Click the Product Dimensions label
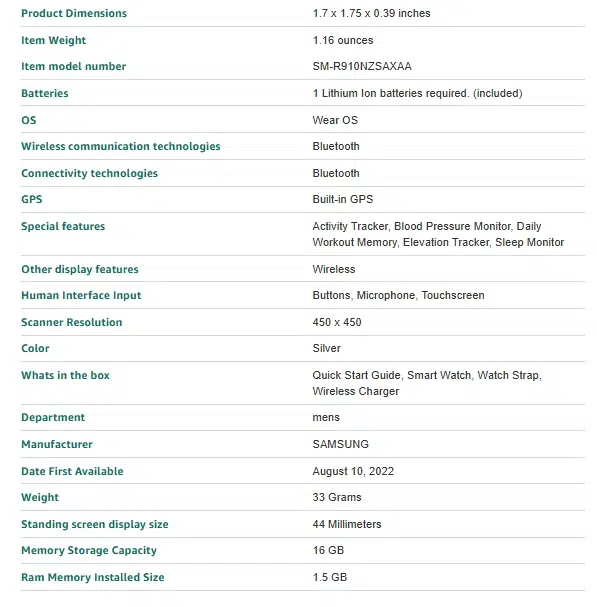Screen dimensions: 597x607 coord(74,13)
